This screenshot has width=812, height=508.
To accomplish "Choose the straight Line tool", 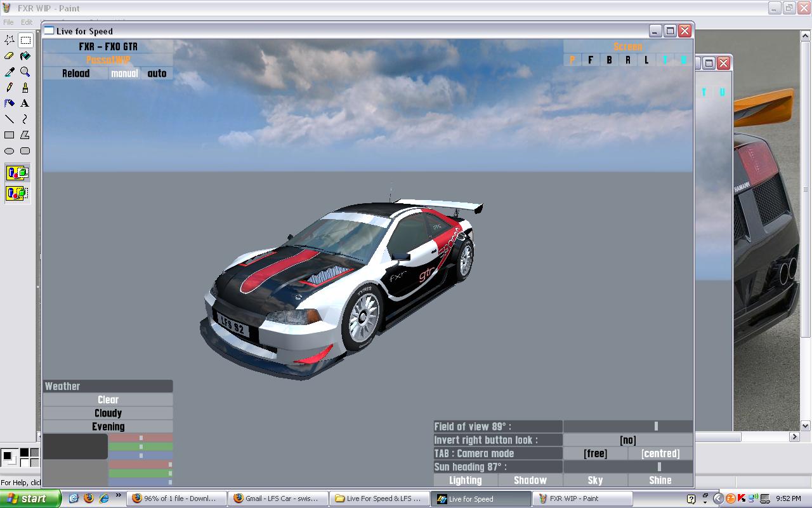I will (10, 119).
